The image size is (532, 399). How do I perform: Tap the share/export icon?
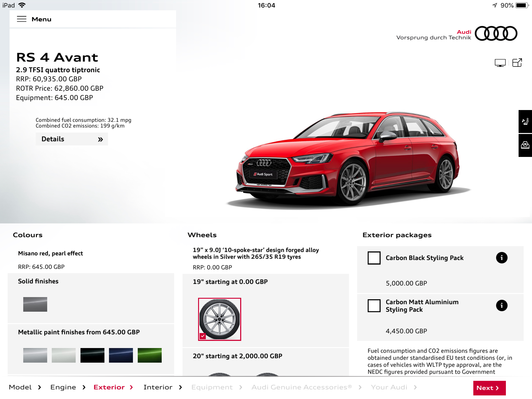pyautogui.click(x=517, y=63)
